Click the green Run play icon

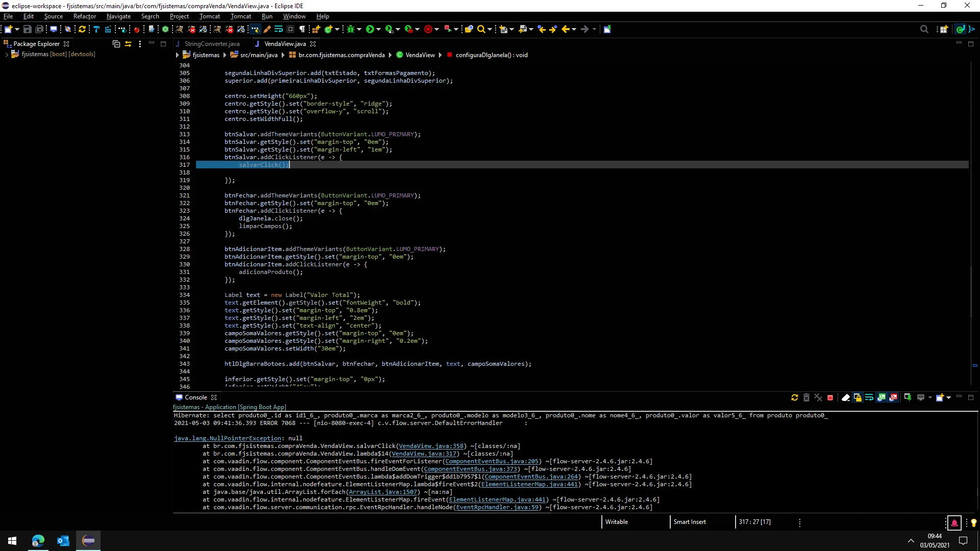[370, 29]
